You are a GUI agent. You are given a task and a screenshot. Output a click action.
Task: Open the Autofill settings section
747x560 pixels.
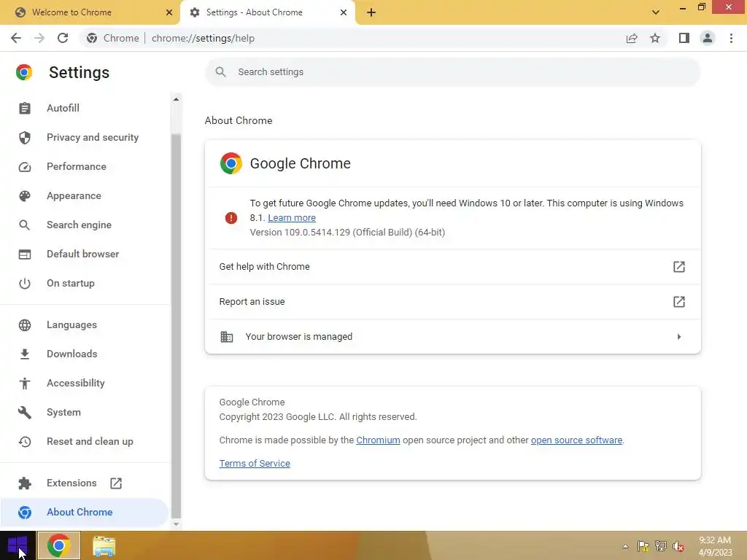pyautogui.click(x=85, y=108)
